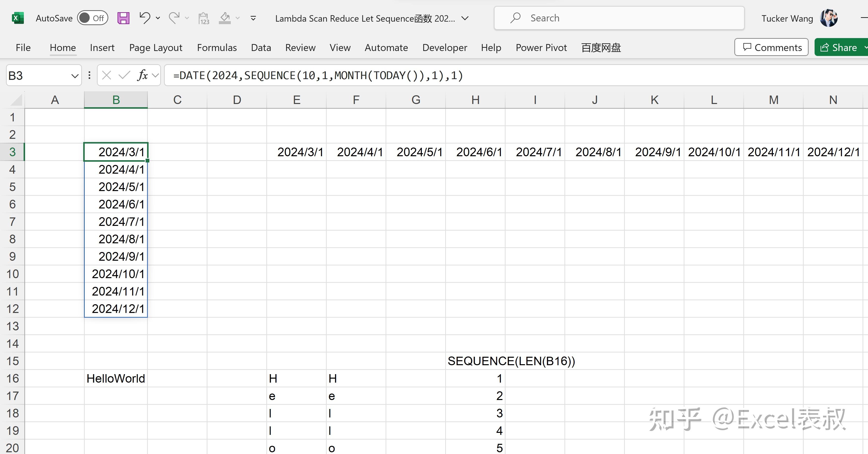Viewport: 868px width, 454px height.
Task: Open the workbook title dropdown
Action: pyautogui.click(x=465, y=19)
